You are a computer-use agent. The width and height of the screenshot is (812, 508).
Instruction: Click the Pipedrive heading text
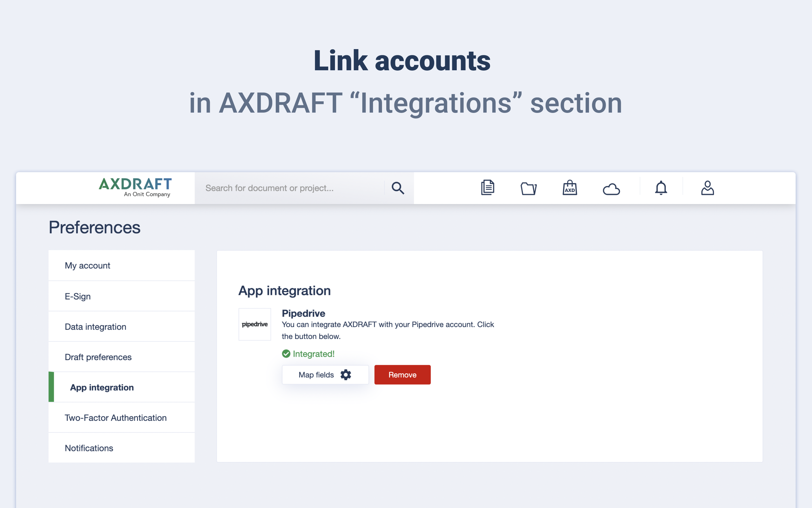(303, 313)
